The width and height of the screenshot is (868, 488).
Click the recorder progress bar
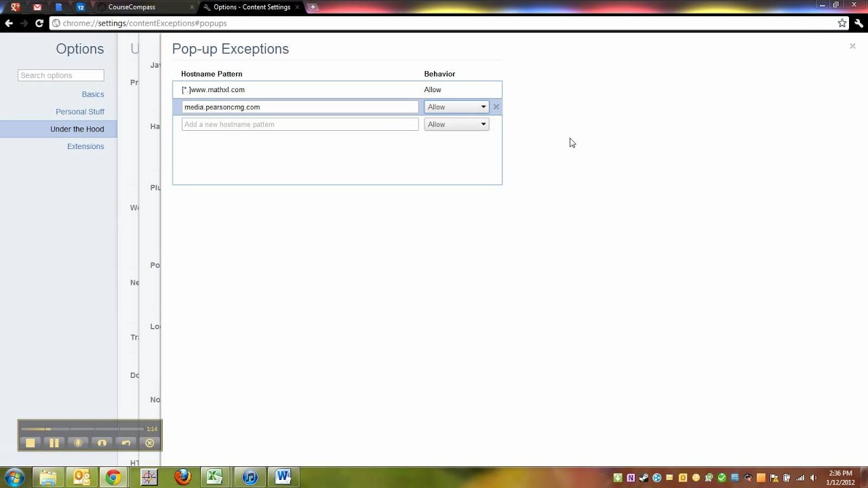[x=83, y=429]
